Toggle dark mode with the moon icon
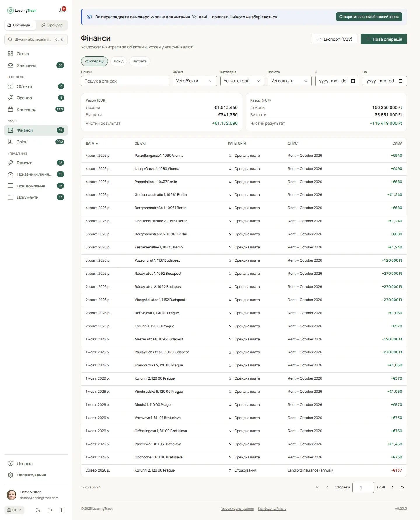Image resolution: width=420 pixels, height=520 pixels. pos(38,510)
